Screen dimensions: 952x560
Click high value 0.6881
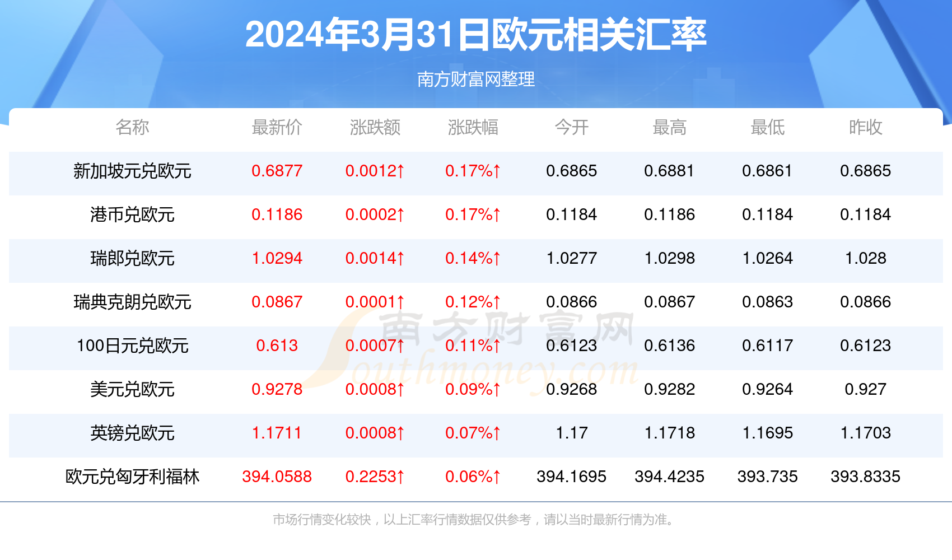[x=669, y=171]
